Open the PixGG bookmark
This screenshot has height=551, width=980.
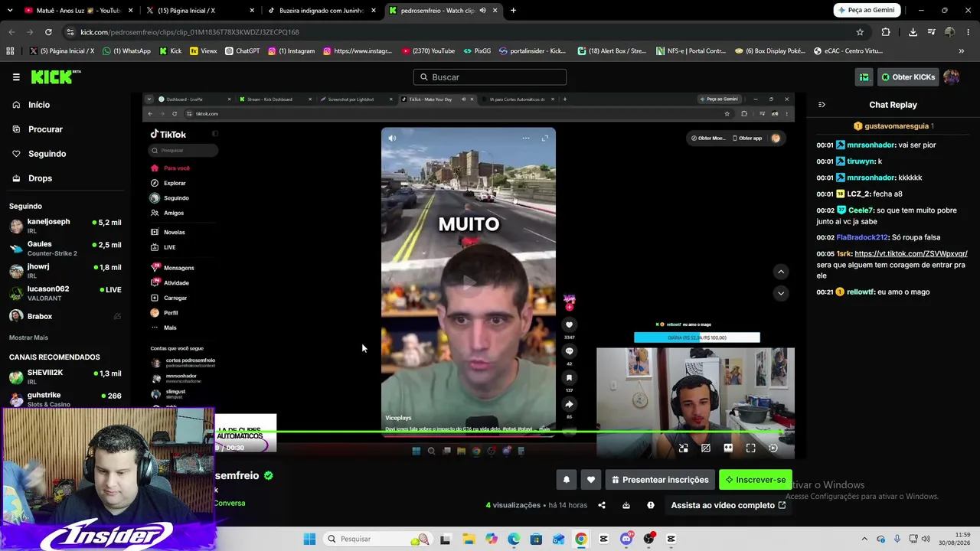coord(477,51)
